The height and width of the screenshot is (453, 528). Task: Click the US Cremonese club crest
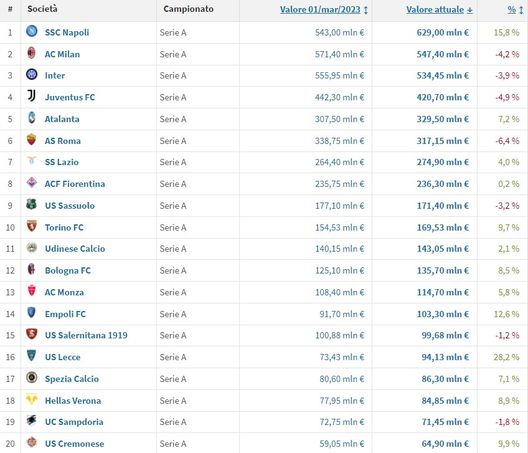(32, 442)
